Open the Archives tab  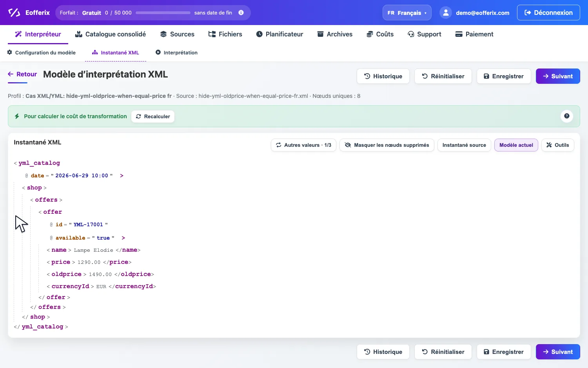pos(335,34)
